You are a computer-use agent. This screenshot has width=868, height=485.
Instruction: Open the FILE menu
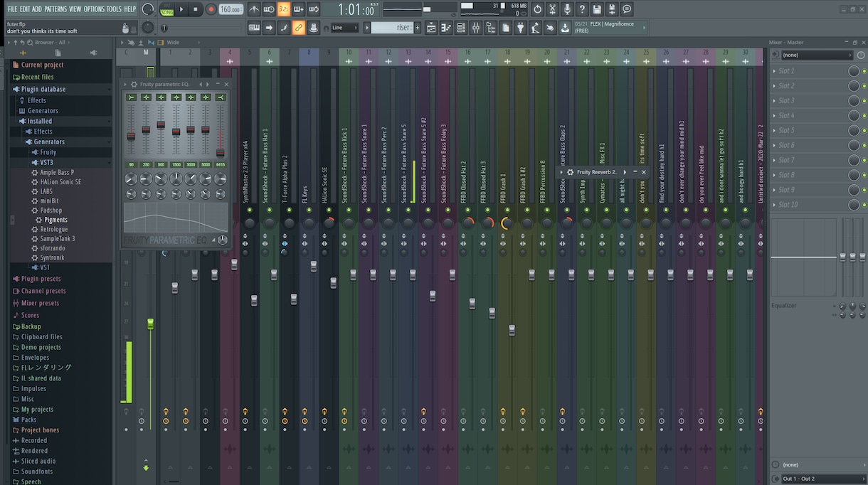tap(12, 9)
